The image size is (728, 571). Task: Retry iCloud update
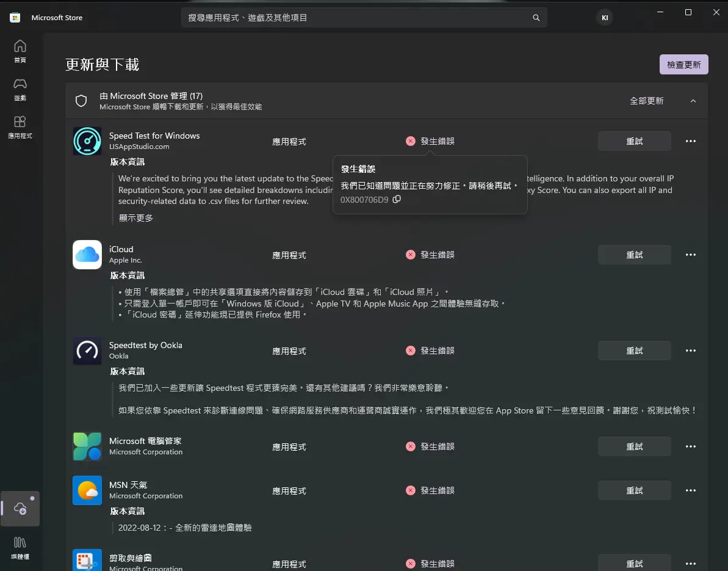tap(634, 255)
